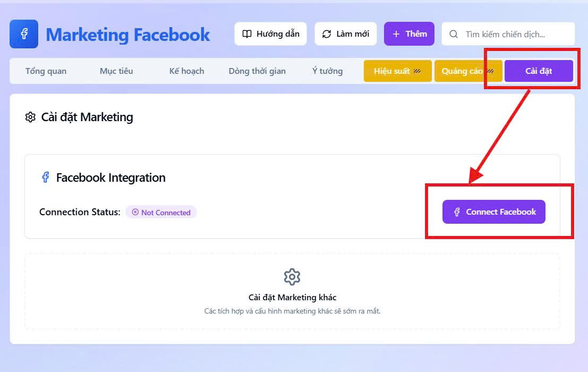588x372 pixels.
Task: Click the Connect Facebook button
Action: coord(494,212)
